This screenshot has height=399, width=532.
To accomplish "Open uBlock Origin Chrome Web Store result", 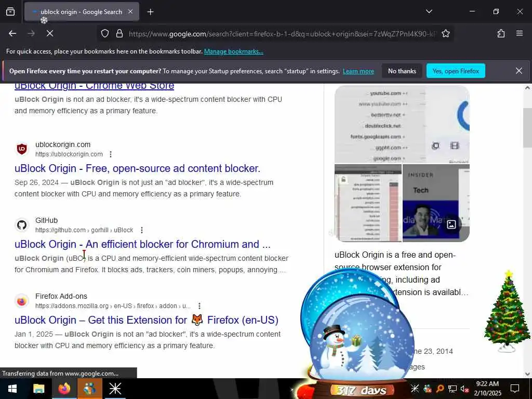I will [95, 86].
